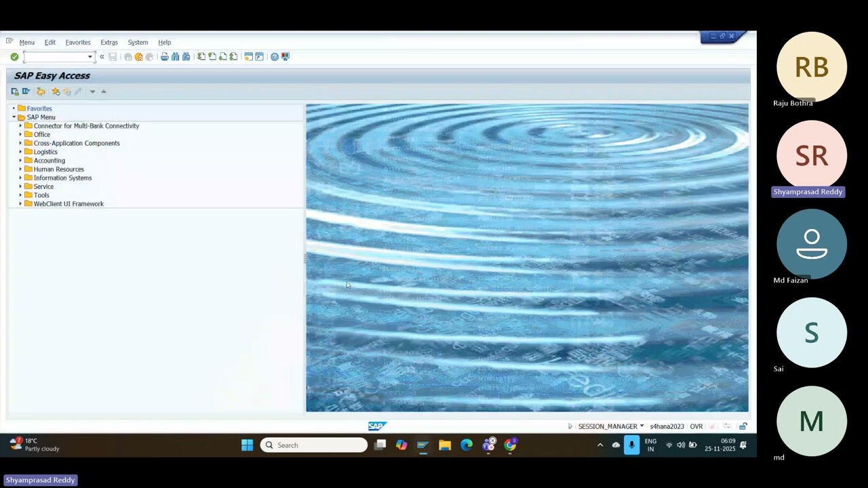Go to last page icon

(x=234, y=57)
